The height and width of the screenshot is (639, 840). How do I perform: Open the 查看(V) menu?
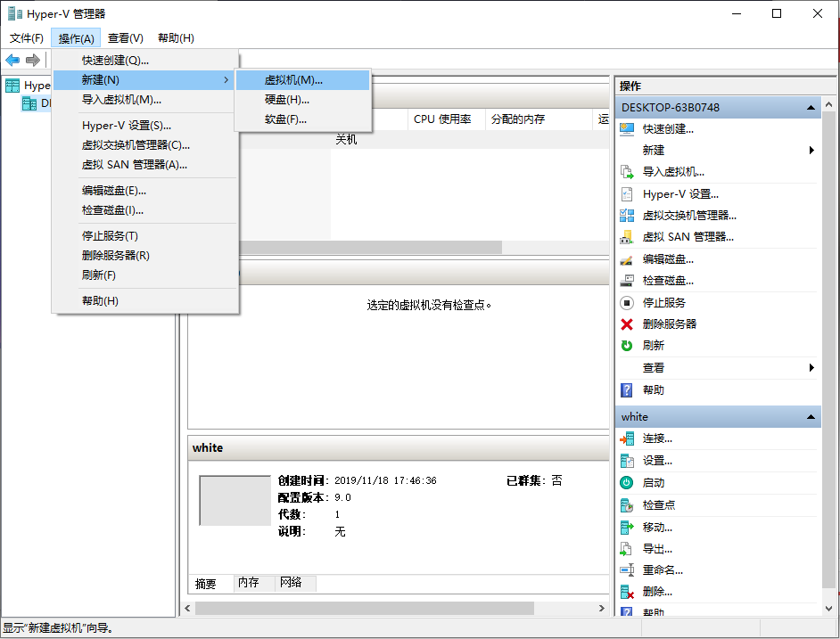click(126, 38)
